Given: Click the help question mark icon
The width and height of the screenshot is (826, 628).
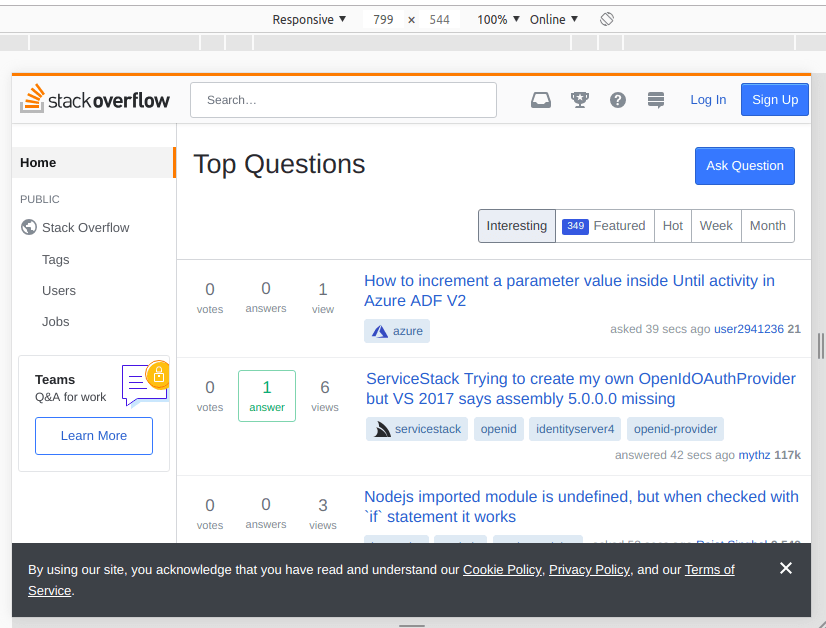Looking at the screenshot, I should point(618,100).
